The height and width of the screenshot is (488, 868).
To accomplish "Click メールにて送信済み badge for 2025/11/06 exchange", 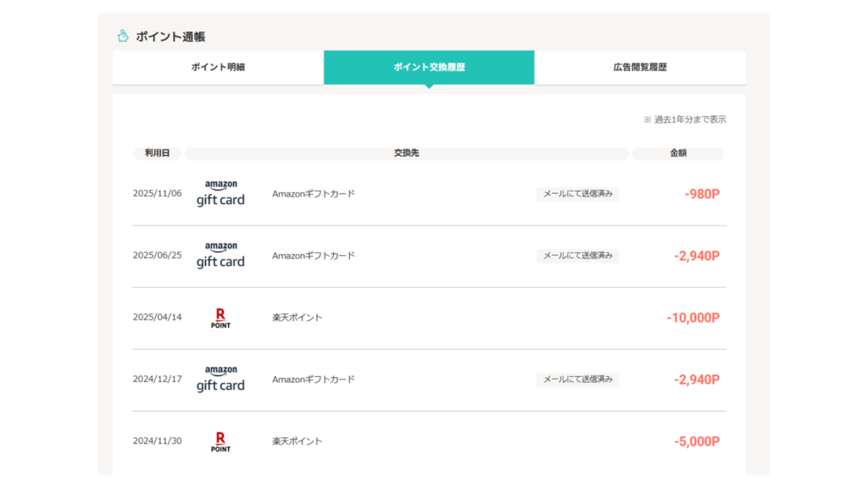I will (577, 194).
